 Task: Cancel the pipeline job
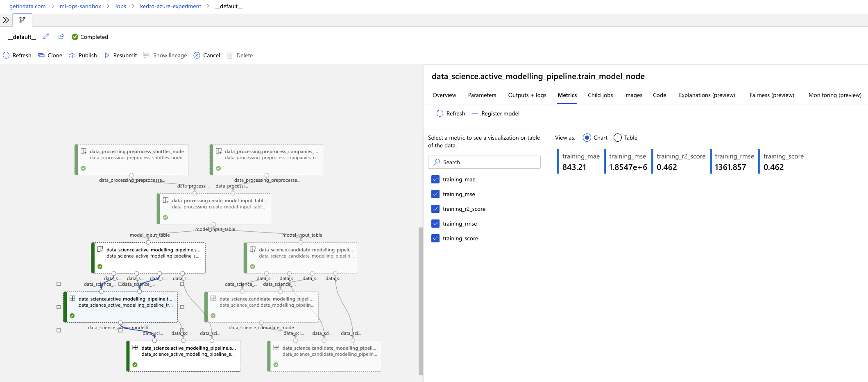[207, 55]
